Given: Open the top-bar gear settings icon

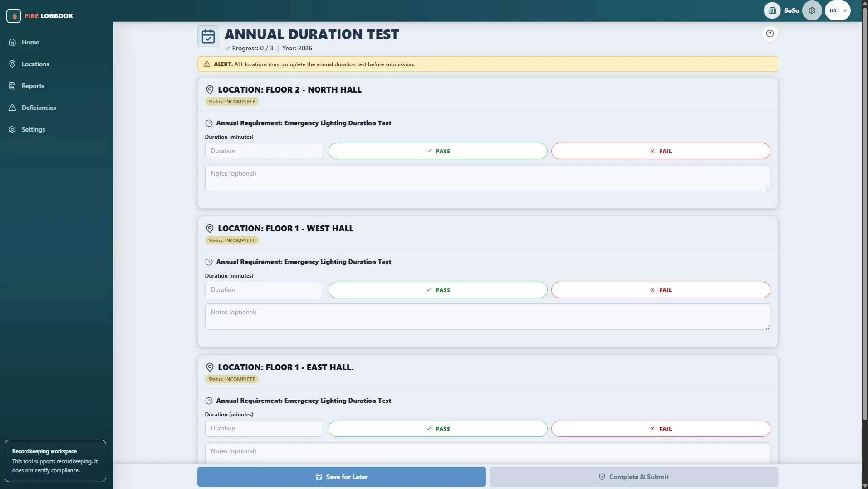Looking at the screenshot, I should 812,10.
